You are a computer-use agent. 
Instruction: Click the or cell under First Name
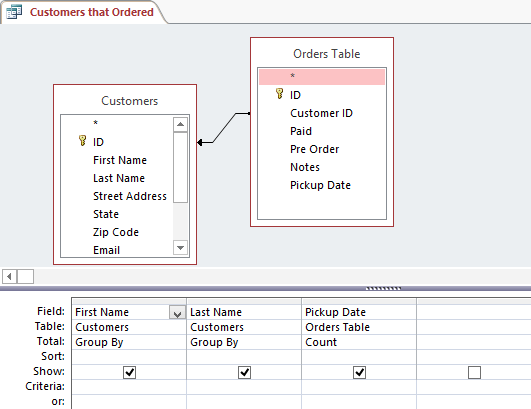point(129,402)
